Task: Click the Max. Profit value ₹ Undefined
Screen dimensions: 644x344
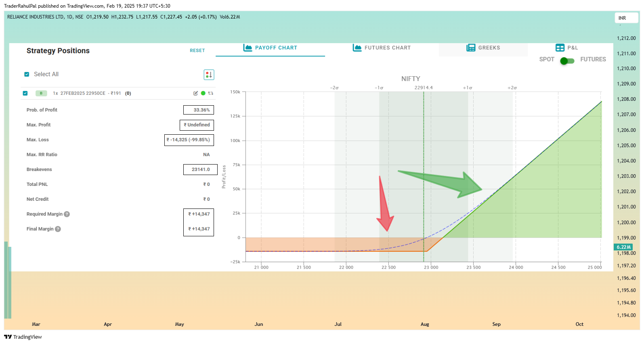Action: click(x=197, y=125)
